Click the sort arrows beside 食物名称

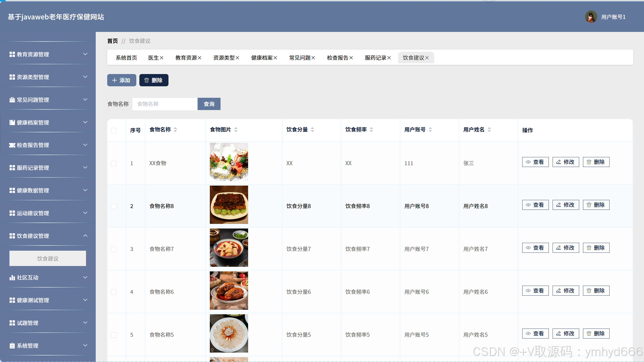175,130
